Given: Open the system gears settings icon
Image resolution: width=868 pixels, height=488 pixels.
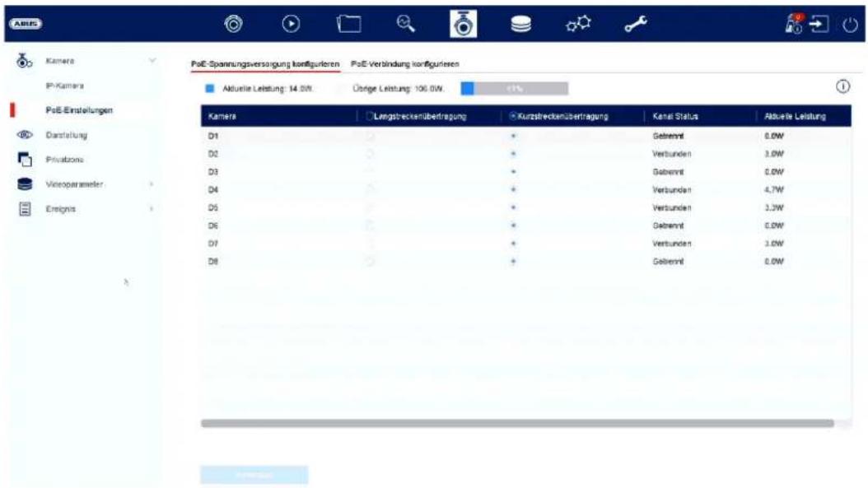Looking at the screenshot, I should pos(578,24).
